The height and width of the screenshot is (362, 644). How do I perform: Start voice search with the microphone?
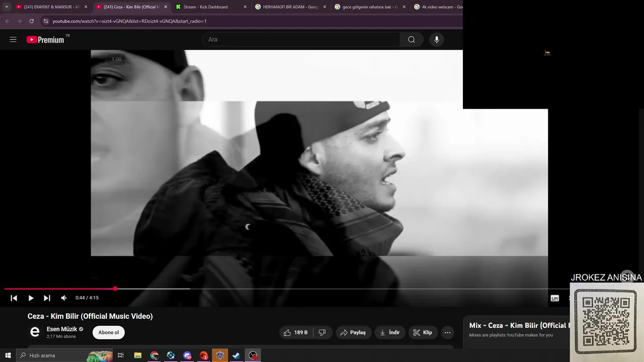[x=437, y=40]
